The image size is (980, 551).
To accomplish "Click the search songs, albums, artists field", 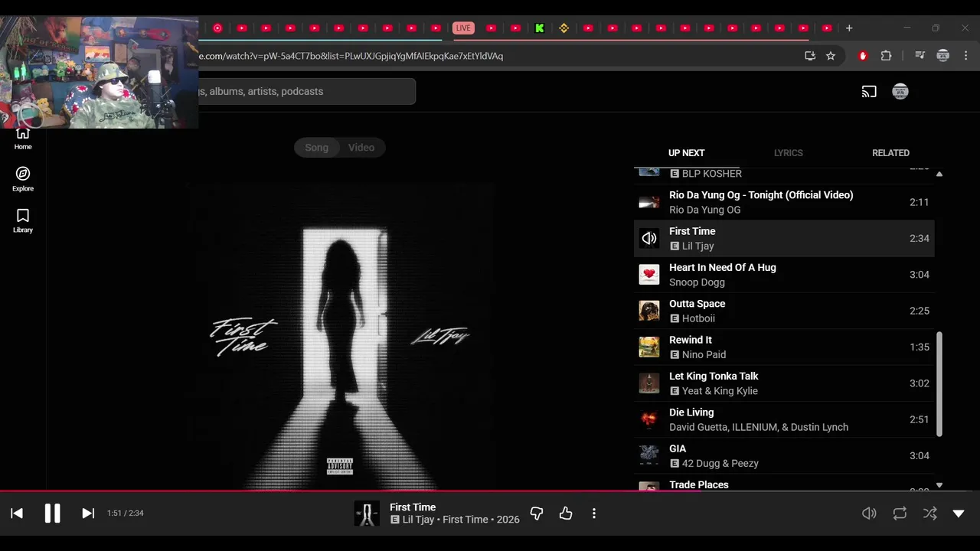I will tap(306, 91).
